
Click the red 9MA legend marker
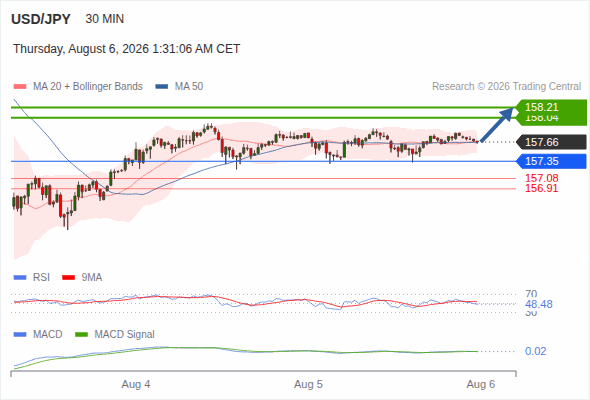pyautogui.click(x=68, y=278)
